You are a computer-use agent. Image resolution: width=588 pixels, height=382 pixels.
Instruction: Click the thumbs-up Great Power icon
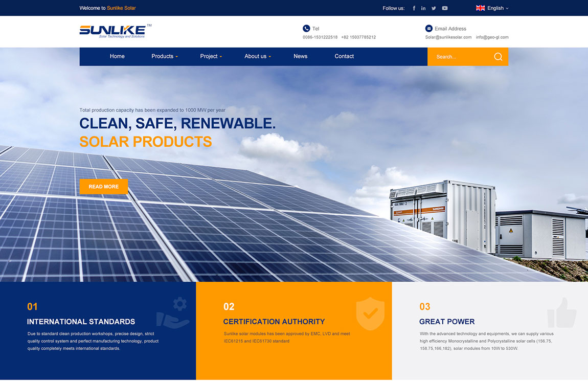tap(561, 312)
